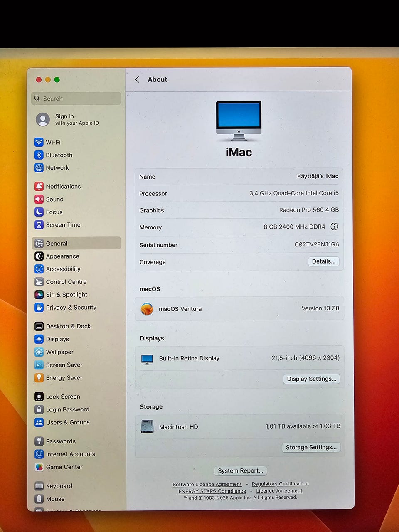The image size is (399, 532).
Task: Open Display Settings button
Action: coord(312,379)
